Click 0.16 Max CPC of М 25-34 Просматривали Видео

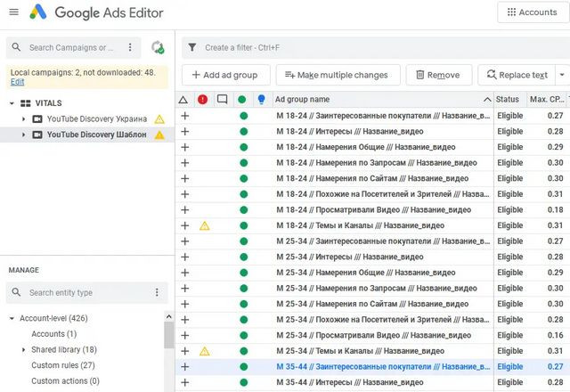pos(555,335)
